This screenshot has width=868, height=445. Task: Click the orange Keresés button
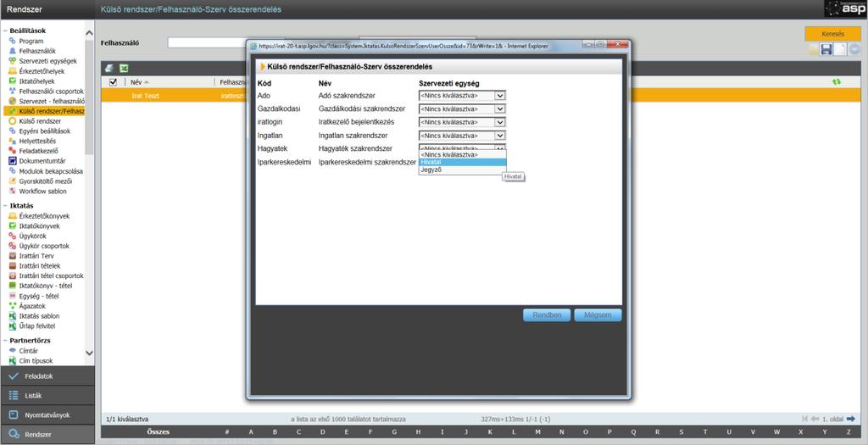832,34
